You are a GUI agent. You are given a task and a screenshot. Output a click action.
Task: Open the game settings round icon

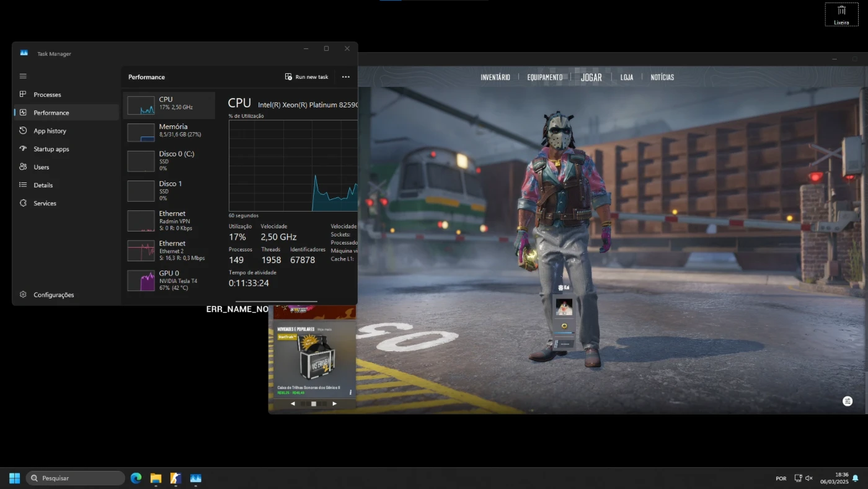pyautogui.click(x=848, y=402)
